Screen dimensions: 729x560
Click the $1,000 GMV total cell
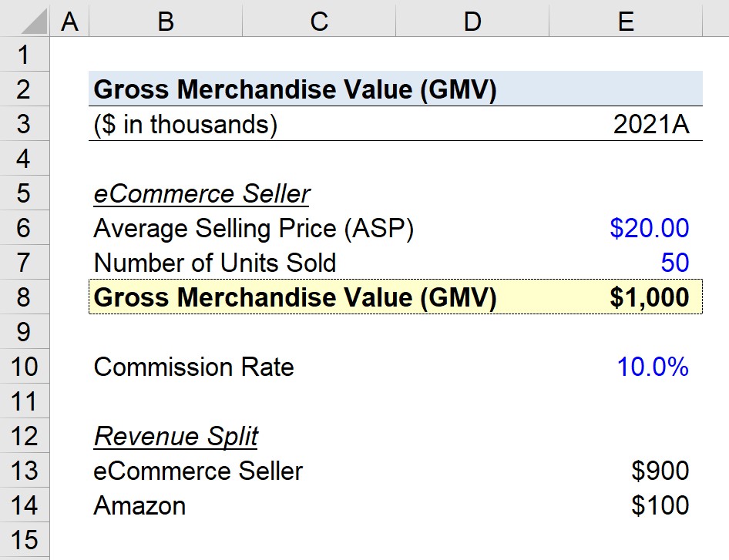(x=626, y=297)
